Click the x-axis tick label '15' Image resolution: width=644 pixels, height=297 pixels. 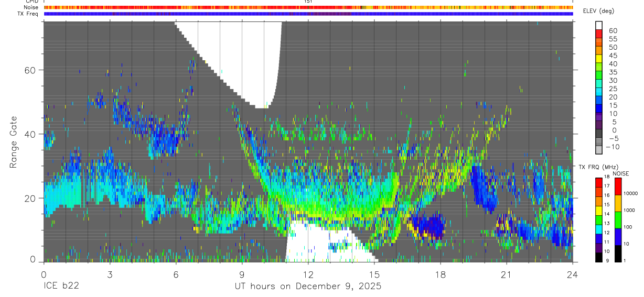(374, 274)
